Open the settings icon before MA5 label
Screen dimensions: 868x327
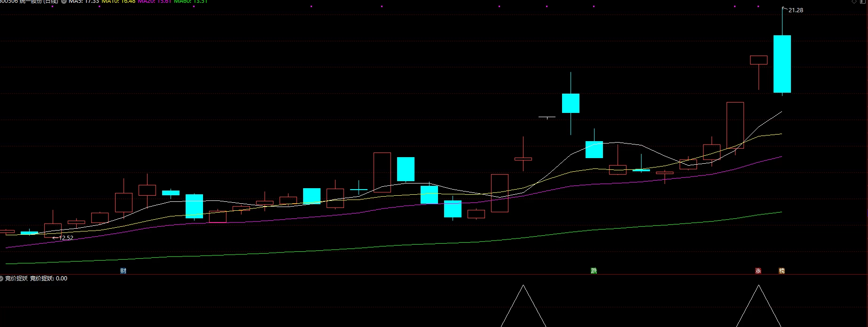(x=64, y=1)
